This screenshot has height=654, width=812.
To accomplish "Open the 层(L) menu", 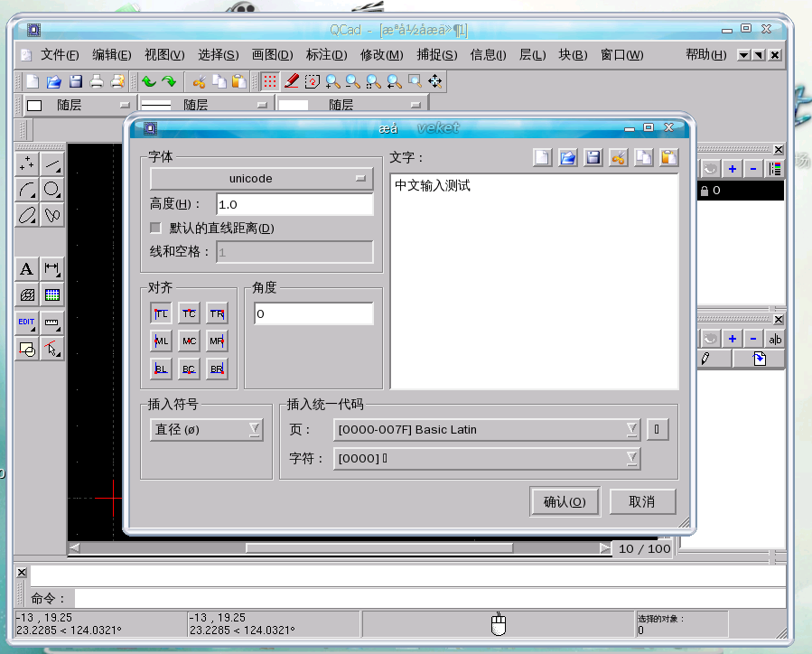I will 532,55.
